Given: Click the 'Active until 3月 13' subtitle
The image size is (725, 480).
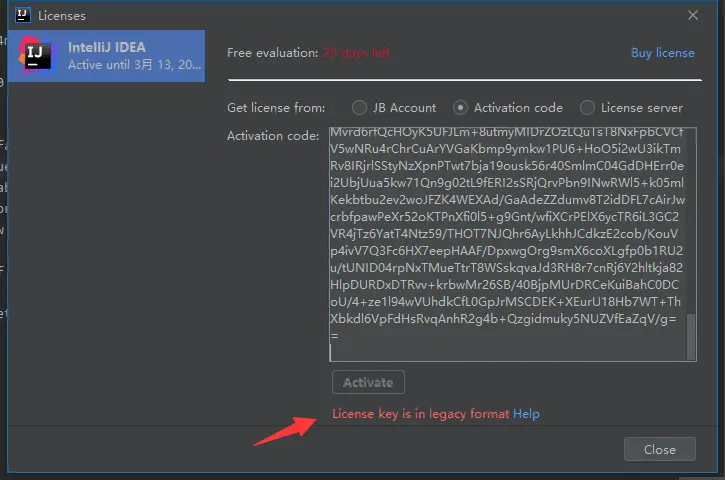Looking at the screenshot, I should pyautogui.click(x=134, y=65).
